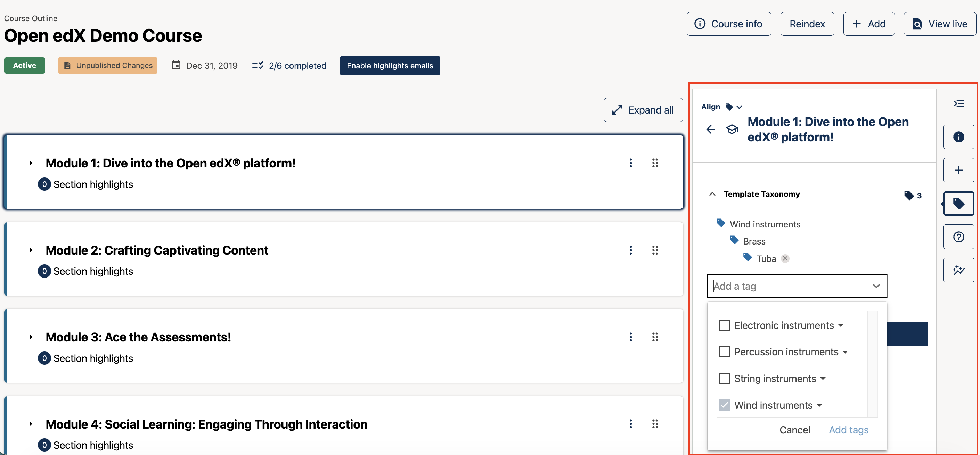Expand Module 3: Ace the Assessments

click(31, 337)
